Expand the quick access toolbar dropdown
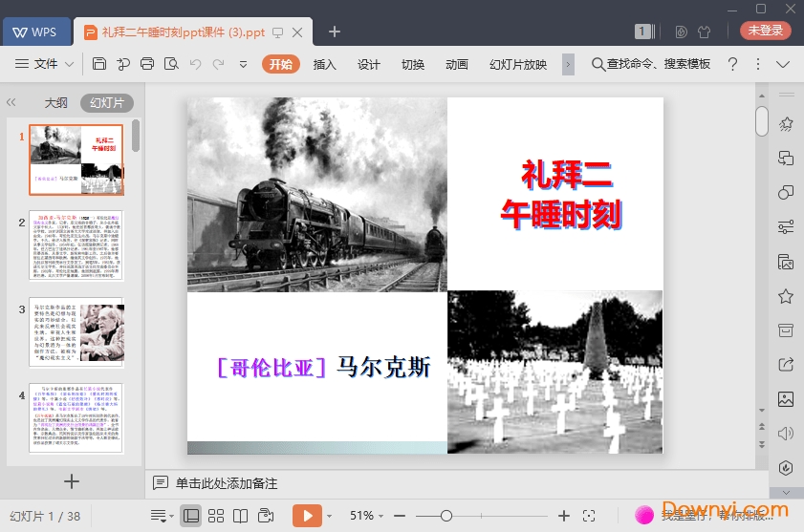Screen dimensions: 804x532 [x=243, y=65]
